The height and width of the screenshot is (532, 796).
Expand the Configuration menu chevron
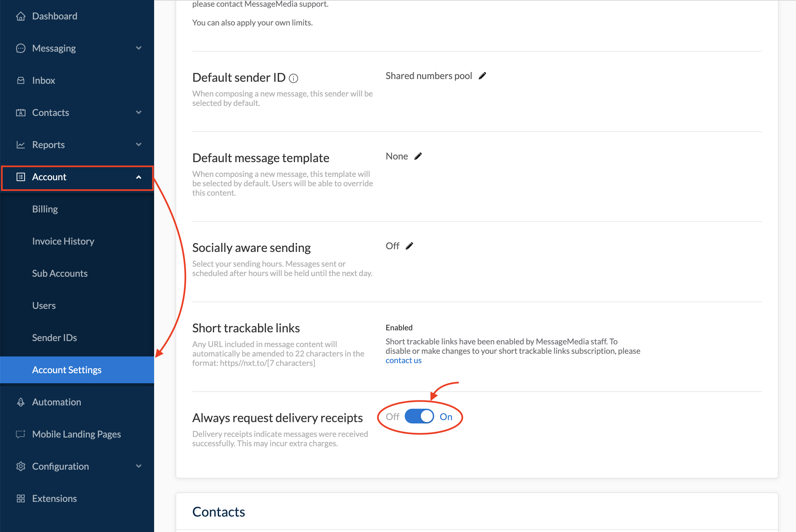[x=138, y=466]
